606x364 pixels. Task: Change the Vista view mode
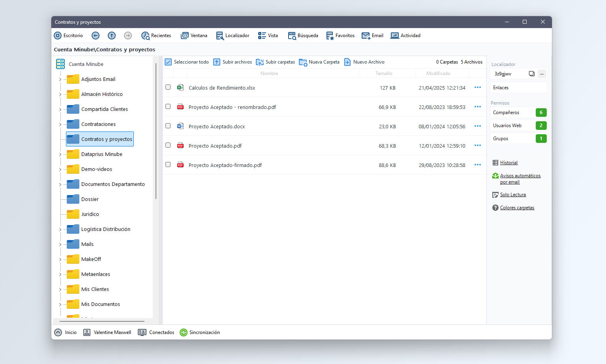tap(268, 36)
